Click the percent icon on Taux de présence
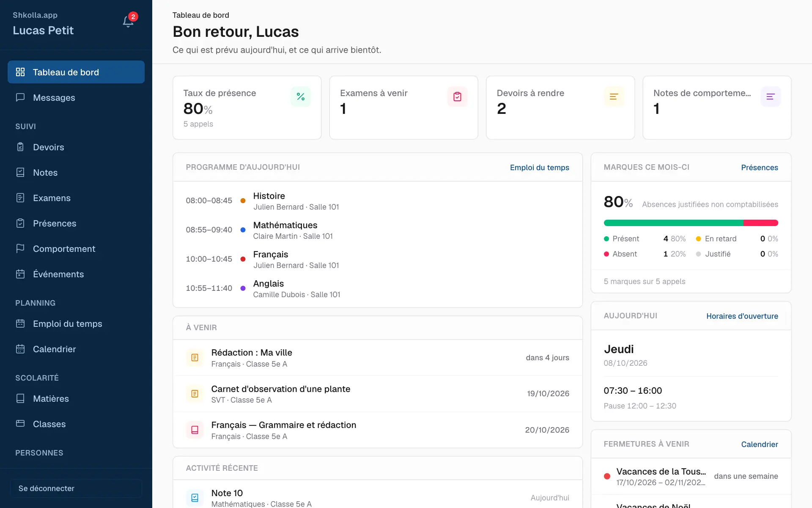812x508 pixels. pyautogui.click(x=301, y=97)
